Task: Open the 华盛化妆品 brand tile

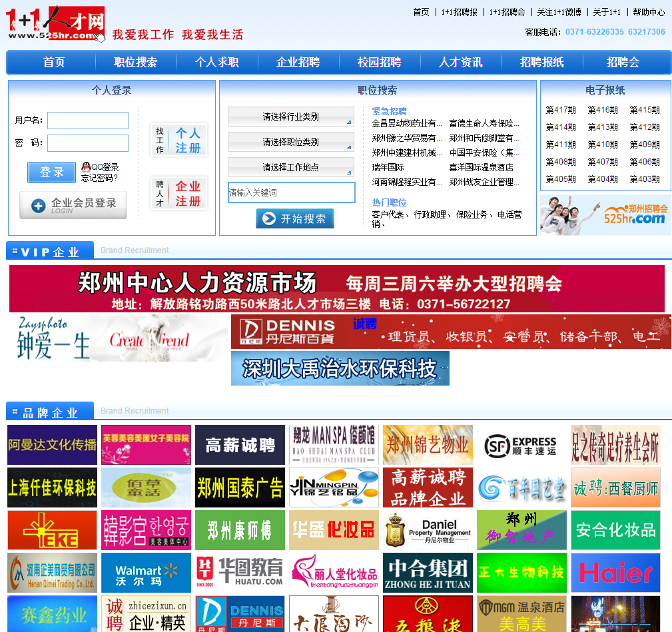Action: [x=334, y=530]
